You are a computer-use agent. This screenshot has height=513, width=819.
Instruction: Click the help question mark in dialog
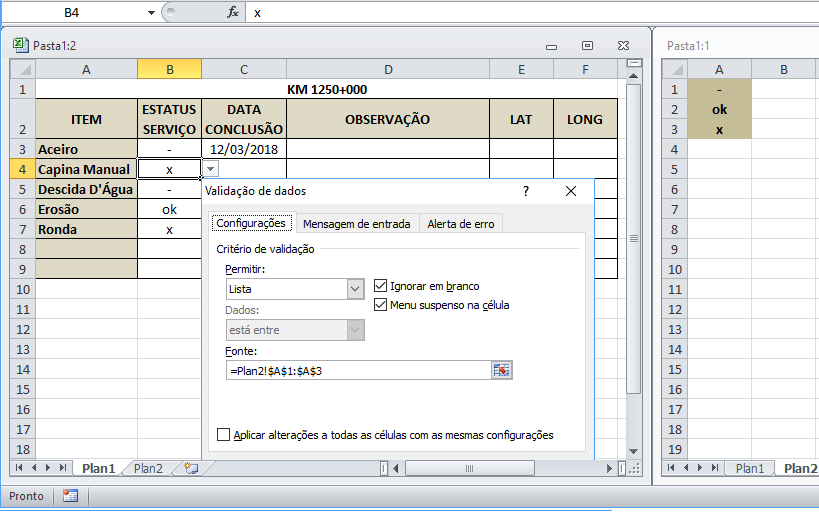click(x=526, y=191)
